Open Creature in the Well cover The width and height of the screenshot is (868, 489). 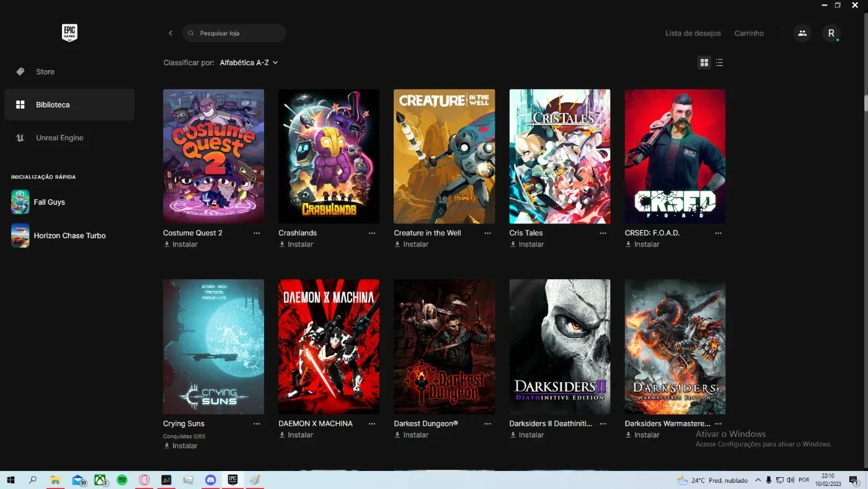coord(445,156)
